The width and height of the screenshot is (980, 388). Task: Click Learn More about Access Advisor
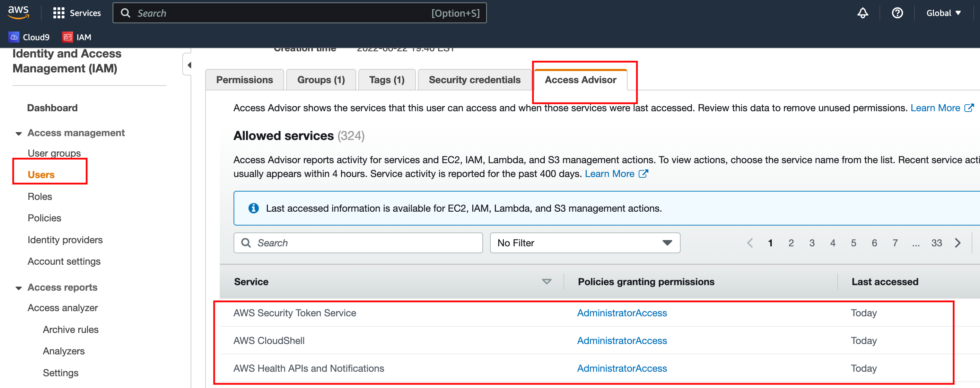[935, 108]
